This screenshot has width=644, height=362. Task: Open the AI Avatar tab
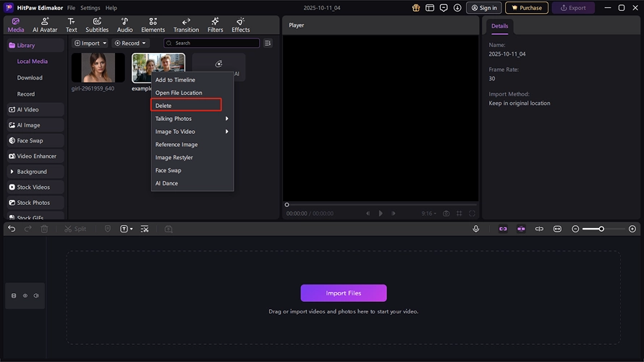pyautogui.click(x=45, y=25)
